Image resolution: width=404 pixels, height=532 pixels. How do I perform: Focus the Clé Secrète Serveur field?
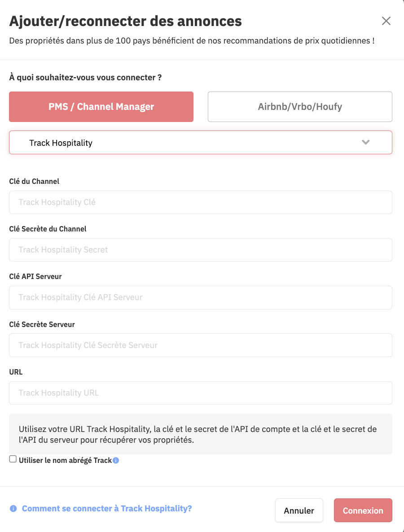pyautogui.click(x=201, y=345)
